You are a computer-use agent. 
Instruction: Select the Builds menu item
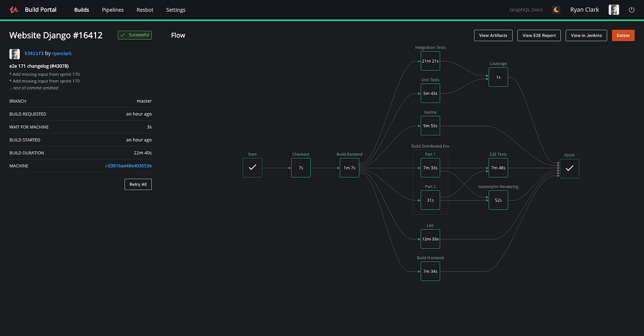81,10
